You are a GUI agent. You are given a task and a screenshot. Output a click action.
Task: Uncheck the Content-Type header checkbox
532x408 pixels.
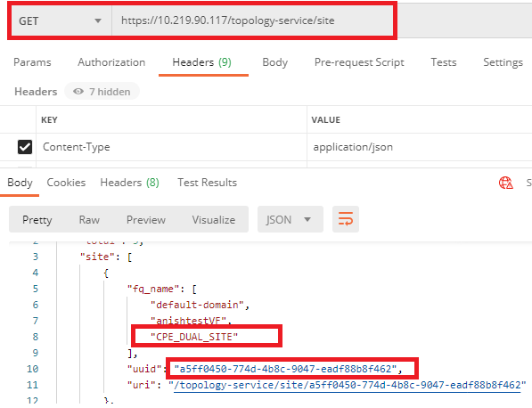pyautogui.click(x=25, y=147)
